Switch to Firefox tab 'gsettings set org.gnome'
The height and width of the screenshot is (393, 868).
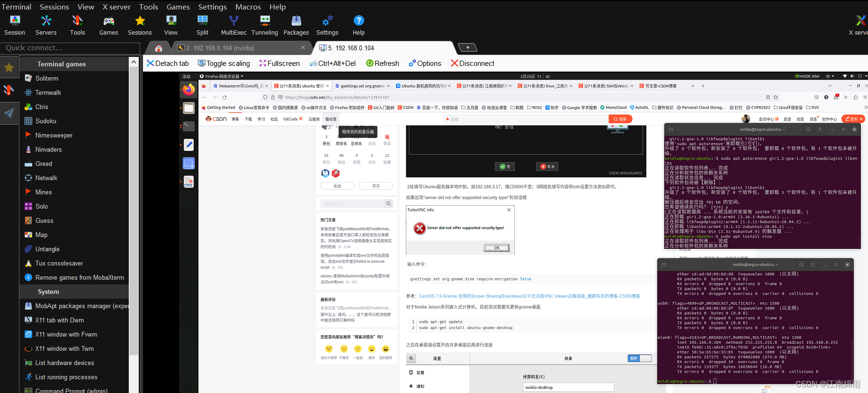362,86
